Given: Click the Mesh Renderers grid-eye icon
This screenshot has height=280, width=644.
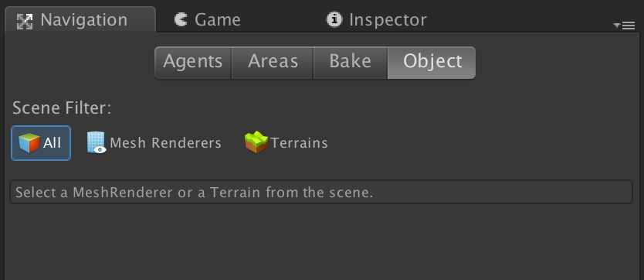Looking at the screenshot, I should (97, 143).
